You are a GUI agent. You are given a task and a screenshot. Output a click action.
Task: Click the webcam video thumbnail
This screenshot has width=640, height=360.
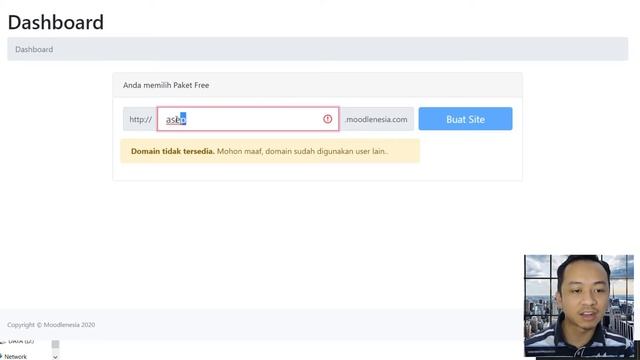coord(579,306)
